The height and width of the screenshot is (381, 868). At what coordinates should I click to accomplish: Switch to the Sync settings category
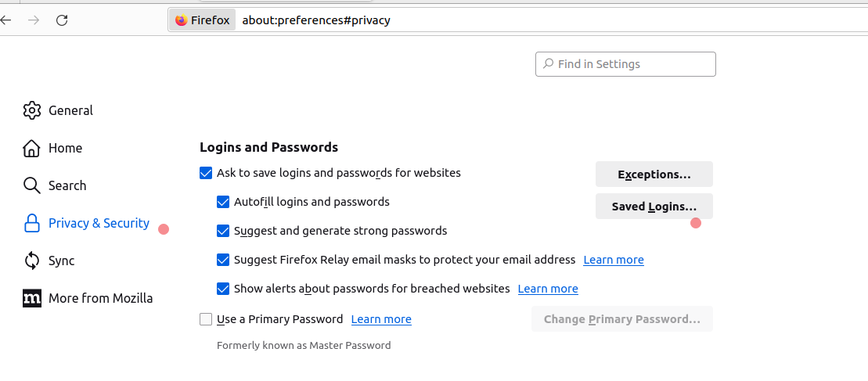[x=61, y=261]
